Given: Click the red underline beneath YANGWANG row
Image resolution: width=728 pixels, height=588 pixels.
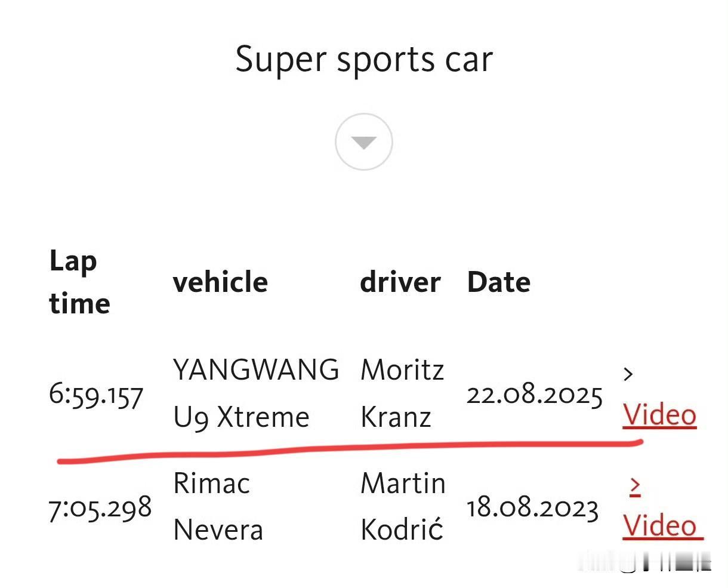Looking at the screenshot, I should click(350, 451).
